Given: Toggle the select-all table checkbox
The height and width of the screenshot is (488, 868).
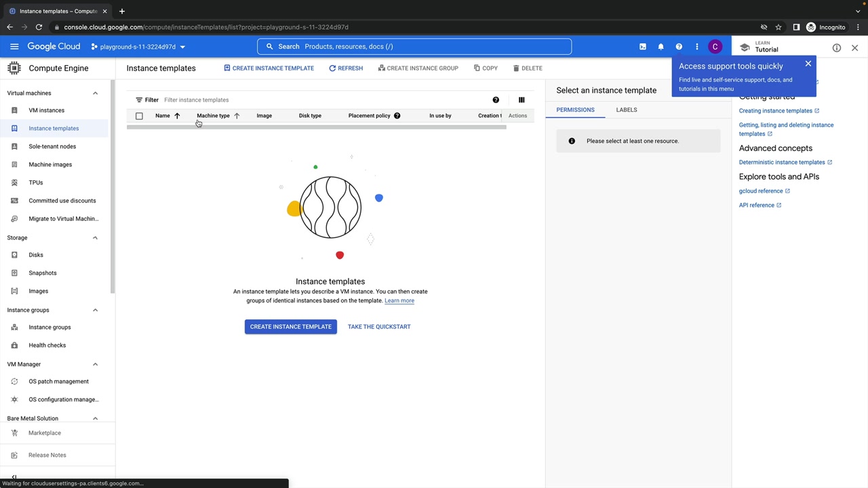Looking at the screenshot, I should [x=139, y=116].
